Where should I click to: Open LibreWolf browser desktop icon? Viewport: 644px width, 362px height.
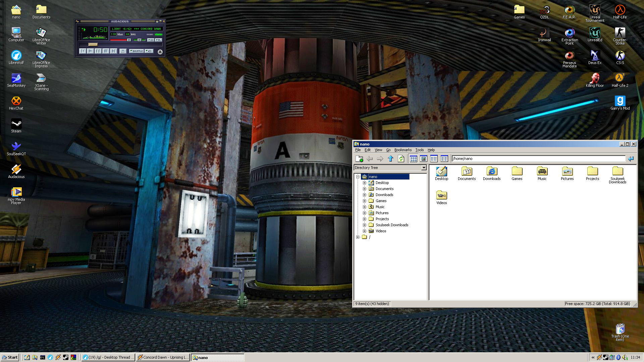(x=16, y=57)
